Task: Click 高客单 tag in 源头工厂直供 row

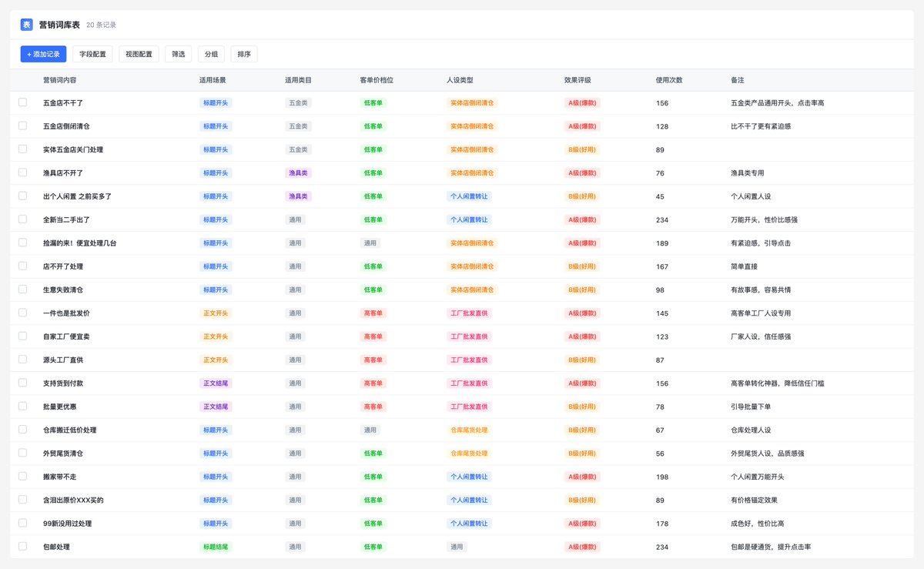Action: coord(373,360)
